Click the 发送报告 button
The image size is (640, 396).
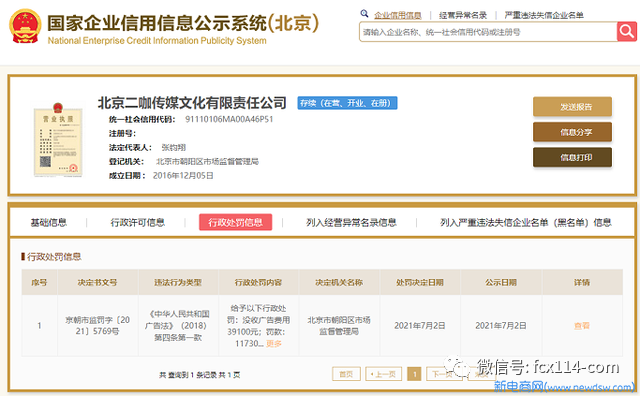(x=572, y=107)
